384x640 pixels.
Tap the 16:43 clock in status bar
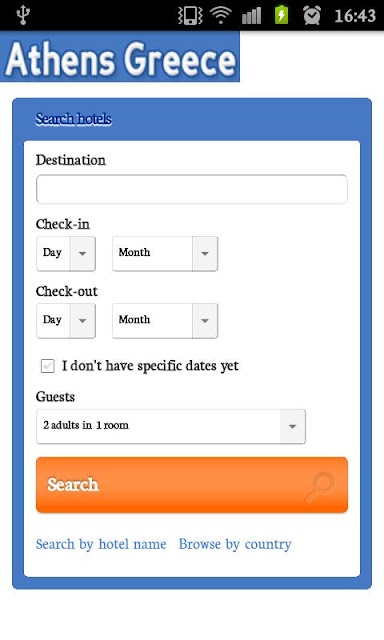355,16
